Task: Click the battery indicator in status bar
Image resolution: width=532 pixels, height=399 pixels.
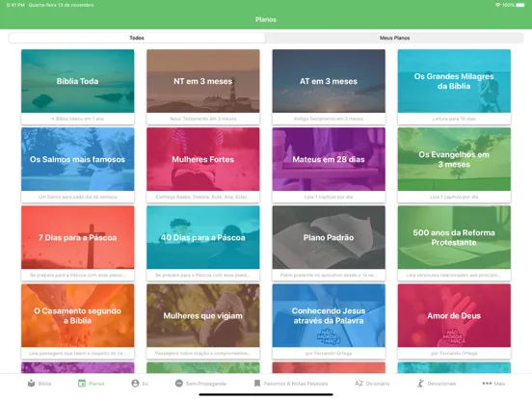Action: pyautogui.click(x=520, y=5)
